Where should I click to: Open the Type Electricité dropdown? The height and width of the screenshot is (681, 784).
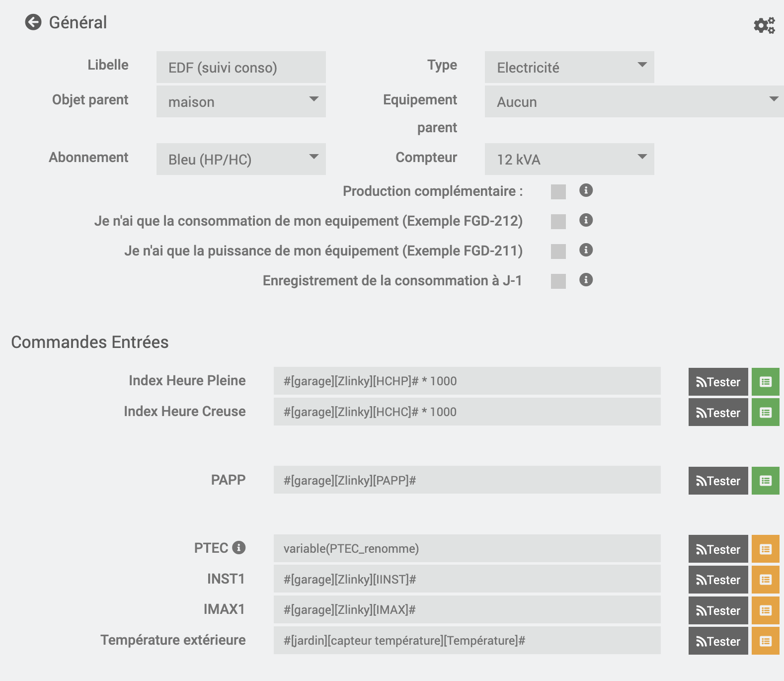(569, 67)
